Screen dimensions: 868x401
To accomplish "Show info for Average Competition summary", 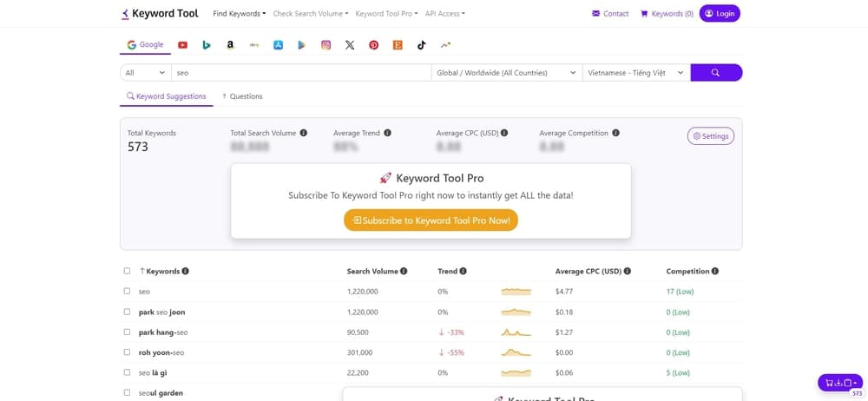I will 616,133.
